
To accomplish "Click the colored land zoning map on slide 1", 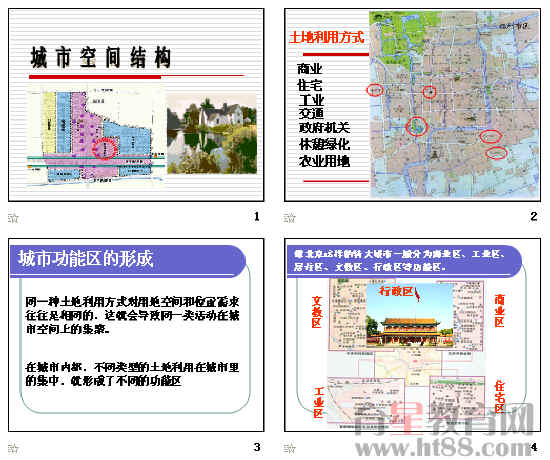I will (x=96, y=137).
